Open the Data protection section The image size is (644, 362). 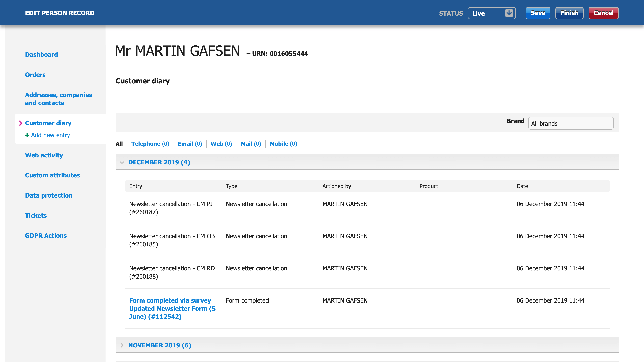49,195
